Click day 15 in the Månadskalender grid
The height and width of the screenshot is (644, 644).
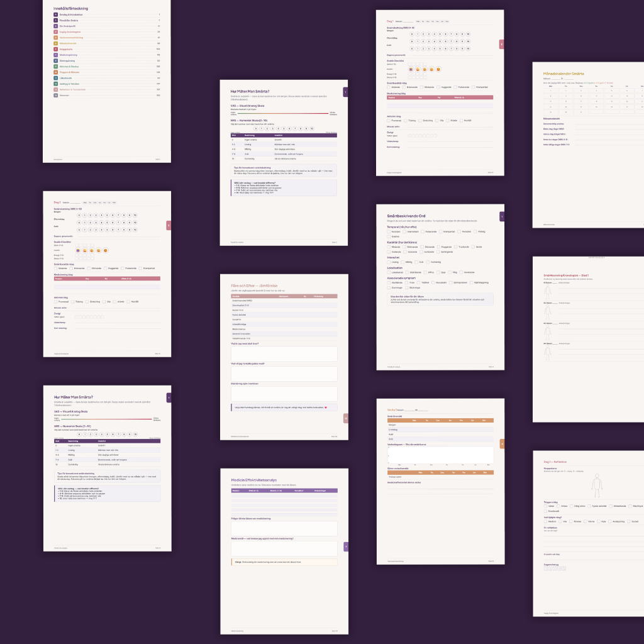point(550,101)
